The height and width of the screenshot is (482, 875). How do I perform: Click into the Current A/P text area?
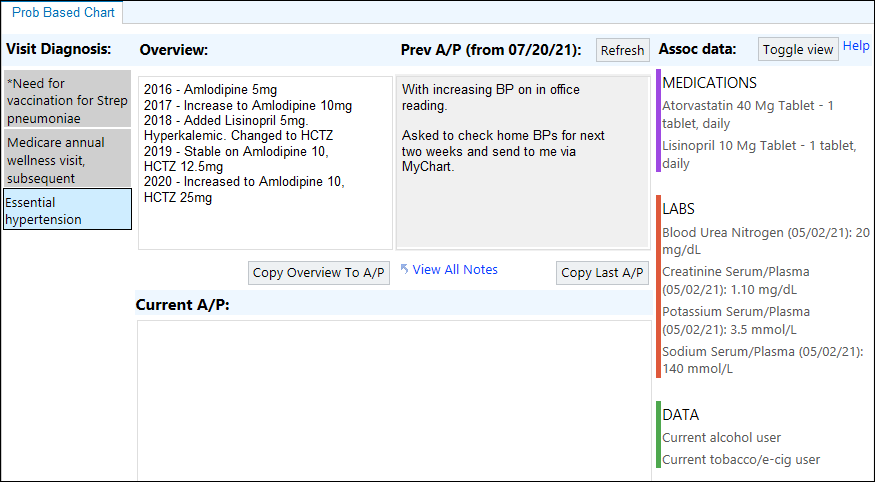(x=393, y=400)
